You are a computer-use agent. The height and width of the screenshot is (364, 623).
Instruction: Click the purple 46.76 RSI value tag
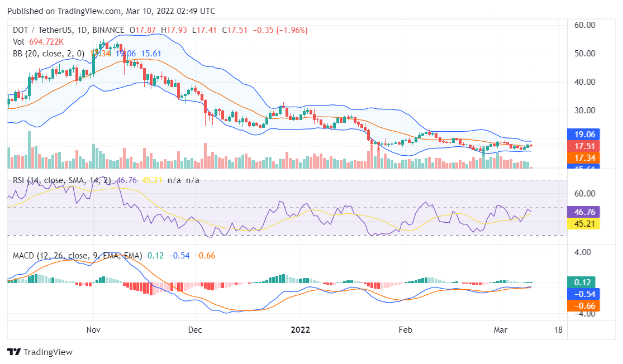pyautogui.click(x=583, y=212)
